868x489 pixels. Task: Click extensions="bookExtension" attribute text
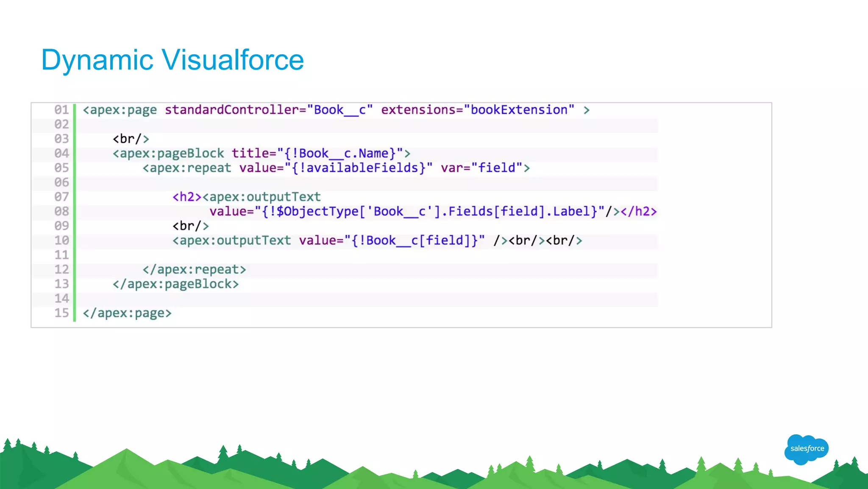[x=478, y=110]
